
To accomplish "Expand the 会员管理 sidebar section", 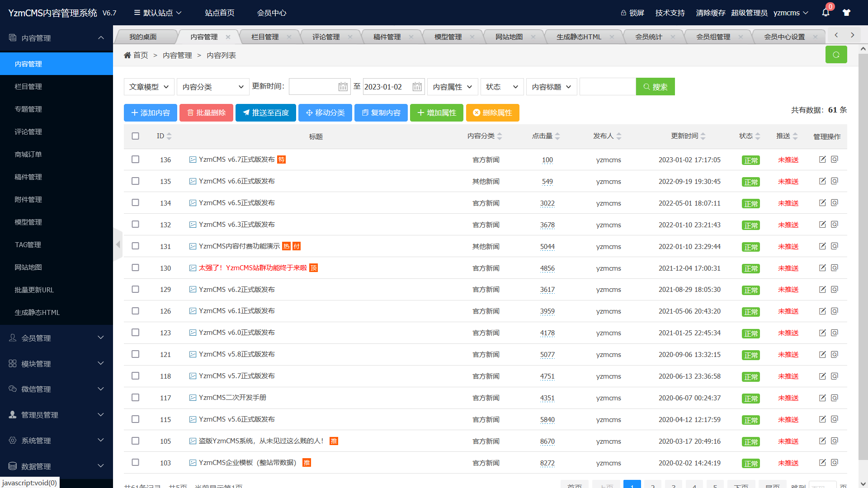I will coord(57,338).
